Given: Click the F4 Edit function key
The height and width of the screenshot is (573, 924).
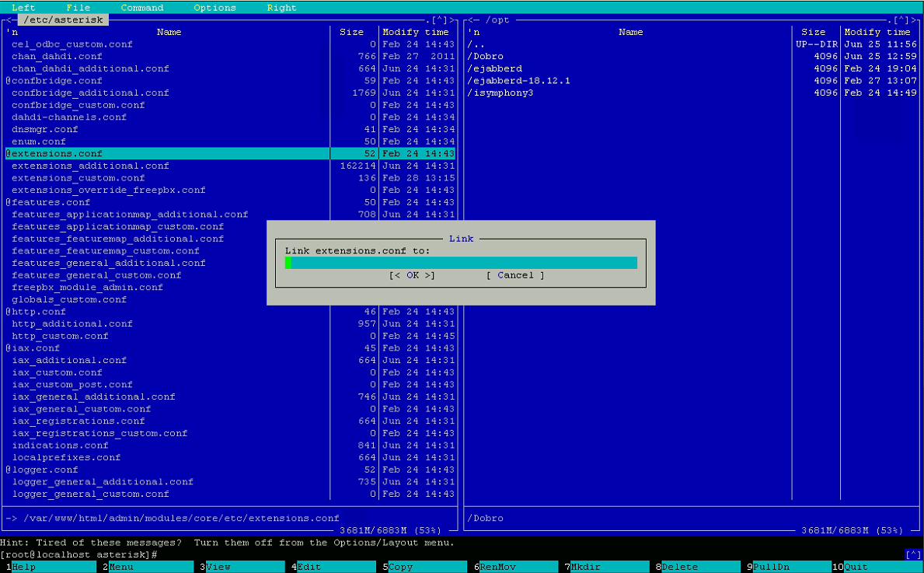Looking at the screenshot, I should [309, 567].
